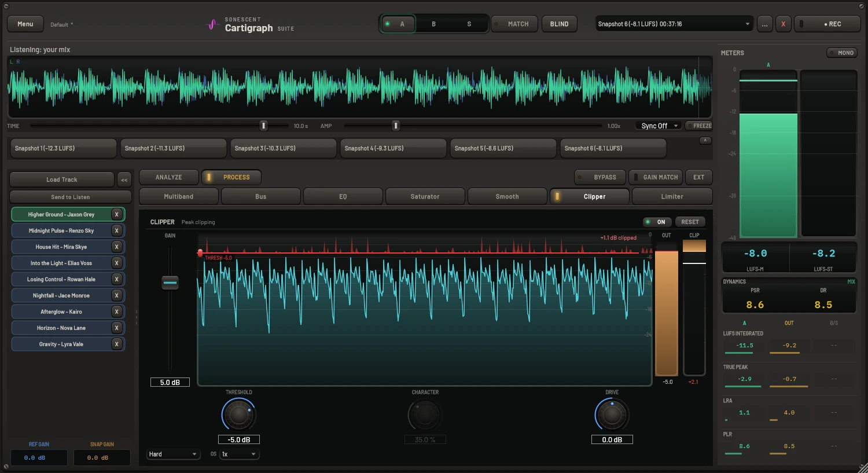Open the Hard clip type dropdown
Screen dimensions: 868x473
coord(173,454)
